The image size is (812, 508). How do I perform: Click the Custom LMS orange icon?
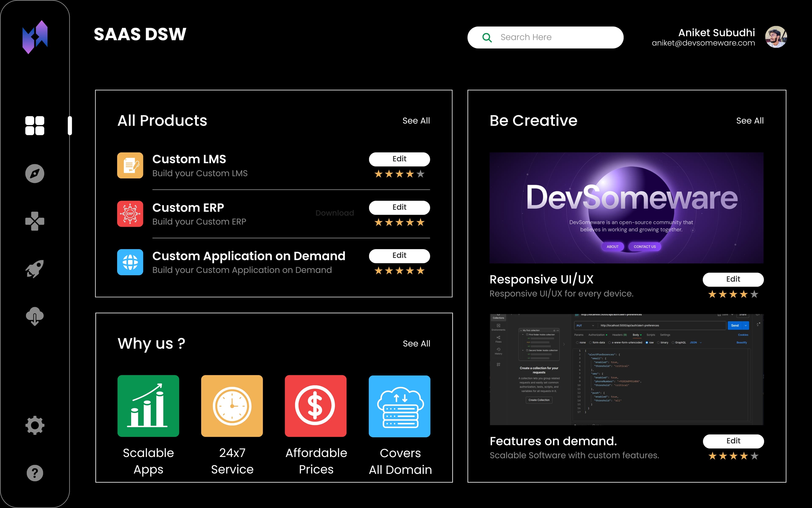(130, 165)
